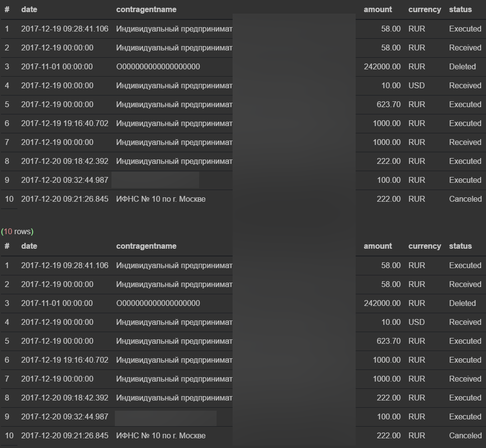
Task: Select date 2017-12-20 09:21:26.845 in the first table
Action: click(65, 199)
